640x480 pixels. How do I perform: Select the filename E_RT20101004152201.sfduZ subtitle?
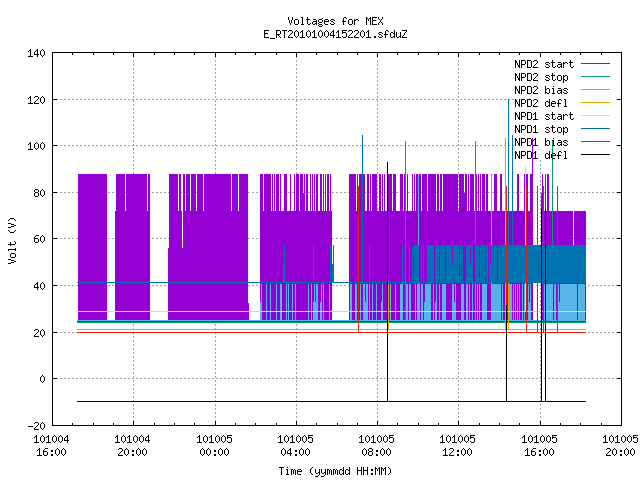pos(335,34)
